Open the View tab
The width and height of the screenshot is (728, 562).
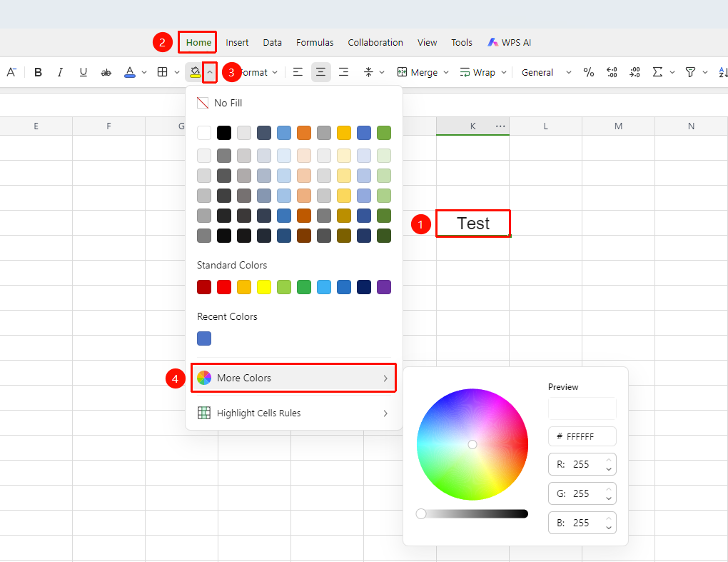tap(427, 42)
